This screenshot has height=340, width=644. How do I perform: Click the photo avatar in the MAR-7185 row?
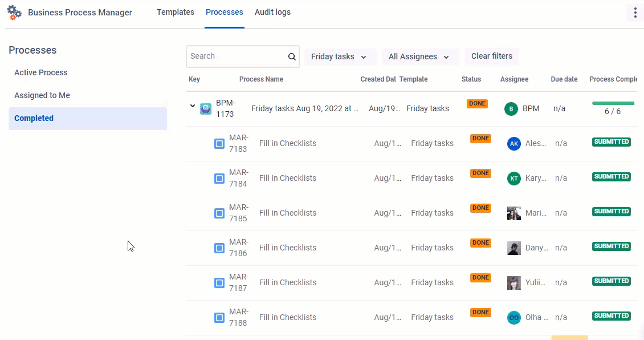click(x=513, y=213)
